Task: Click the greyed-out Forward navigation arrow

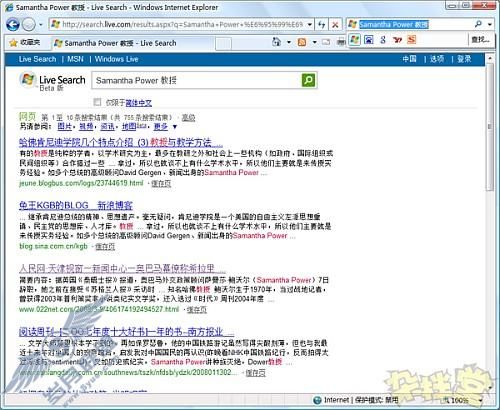Action: [29, 24]
